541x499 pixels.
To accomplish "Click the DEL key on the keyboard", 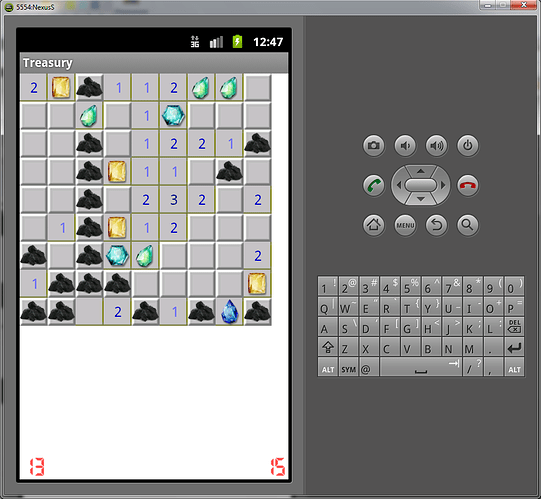I will pyautogui.click(x=514, y=326).
